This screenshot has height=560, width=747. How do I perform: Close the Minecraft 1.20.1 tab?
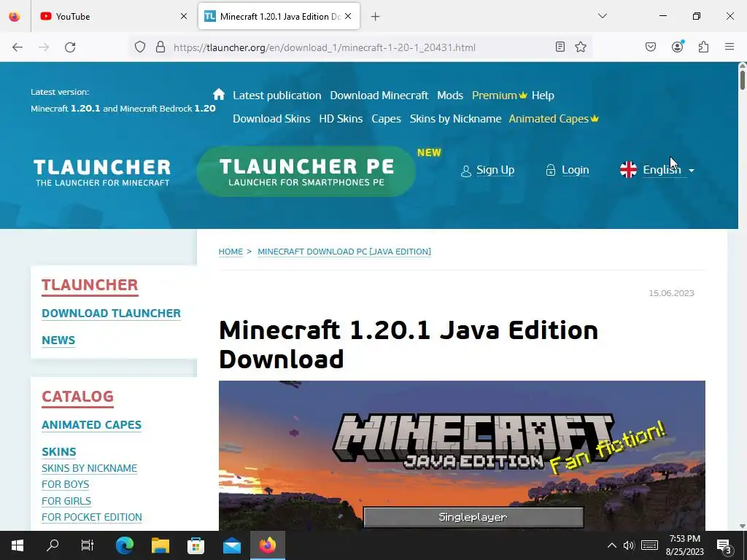coord(348,16)
